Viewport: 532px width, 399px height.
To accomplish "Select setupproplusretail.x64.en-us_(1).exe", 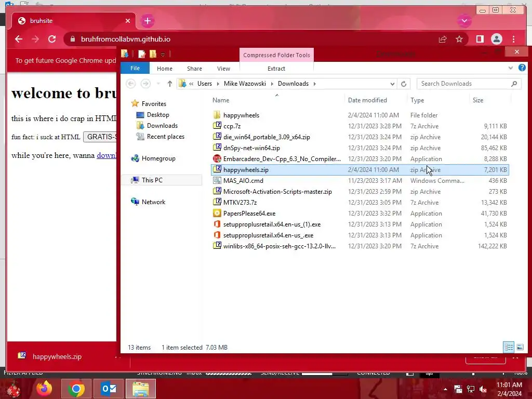I will (360, 224).
